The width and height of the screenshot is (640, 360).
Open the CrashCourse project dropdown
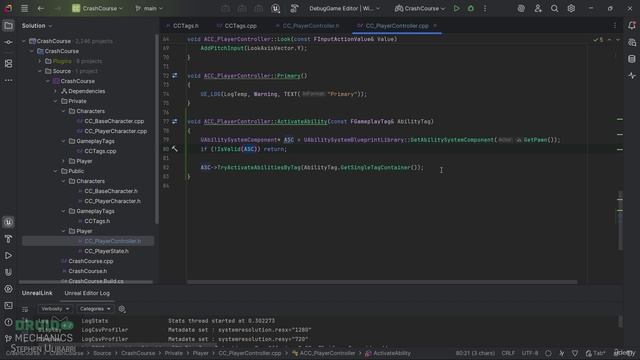98,8
